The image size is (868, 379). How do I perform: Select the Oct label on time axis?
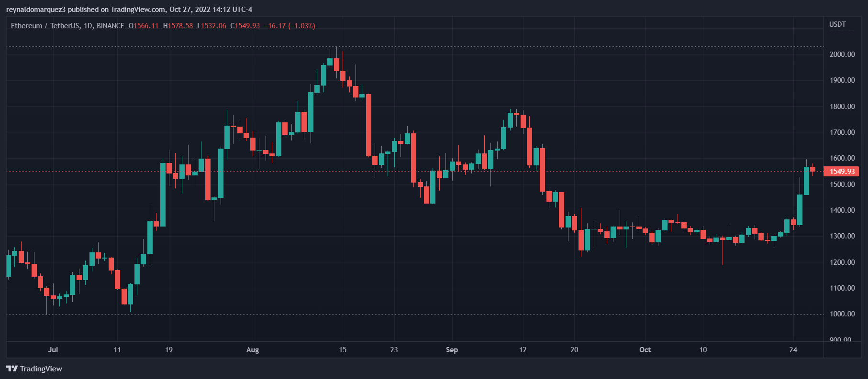[x=645, y=350]
